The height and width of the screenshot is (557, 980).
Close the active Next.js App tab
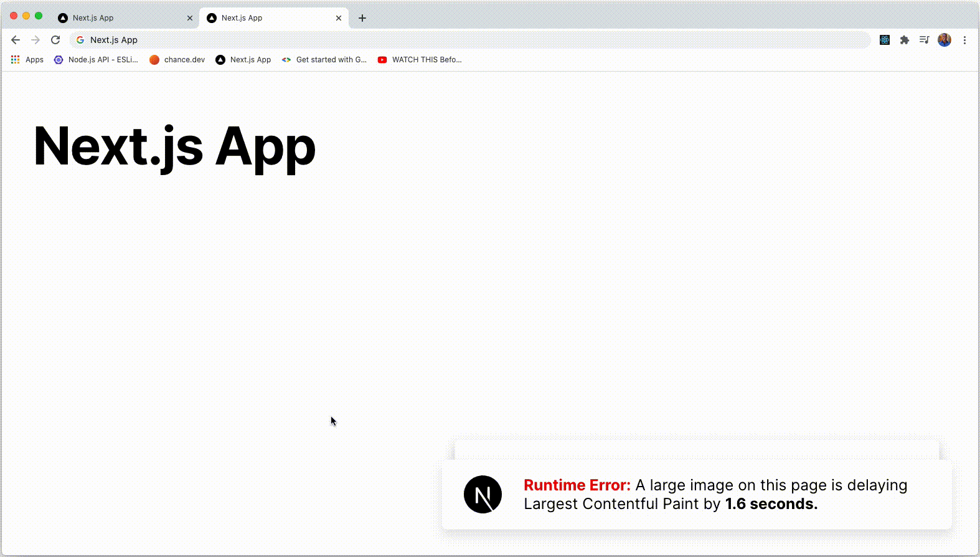[x=339, y=18]
